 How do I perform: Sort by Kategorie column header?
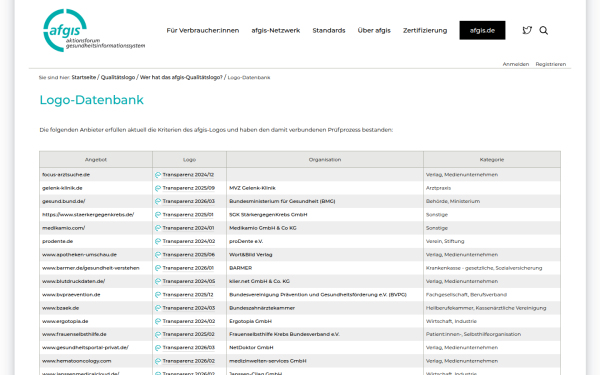click(492, 160)
